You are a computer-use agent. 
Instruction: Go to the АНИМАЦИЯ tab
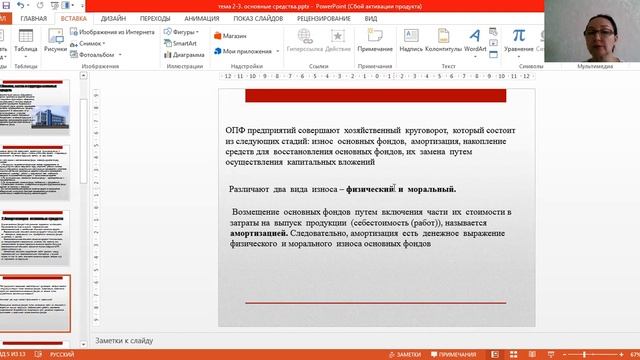[x=202, y=18]
